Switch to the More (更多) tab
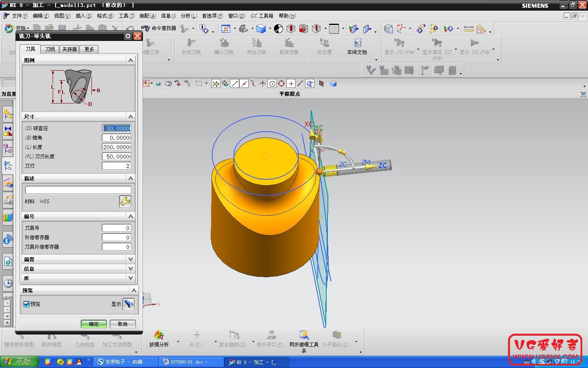 [x=89, y=49]
